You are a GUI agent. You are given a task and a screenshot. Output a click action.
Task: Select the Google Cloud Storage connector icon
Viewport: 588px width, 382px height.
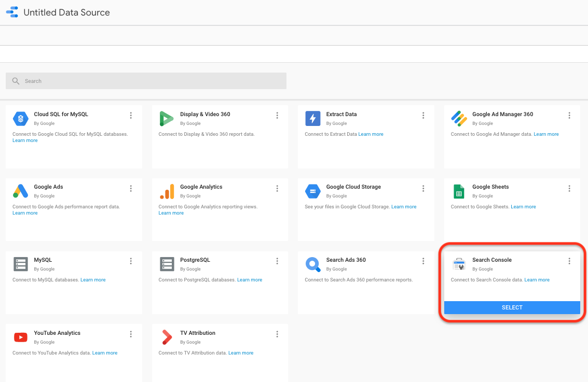(x=313, y=191)
